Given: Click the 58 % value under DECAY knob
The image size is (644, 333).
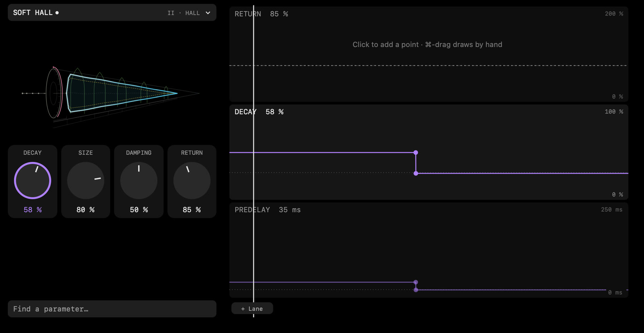Looking at the screenshot, I should tap(33, 210).
